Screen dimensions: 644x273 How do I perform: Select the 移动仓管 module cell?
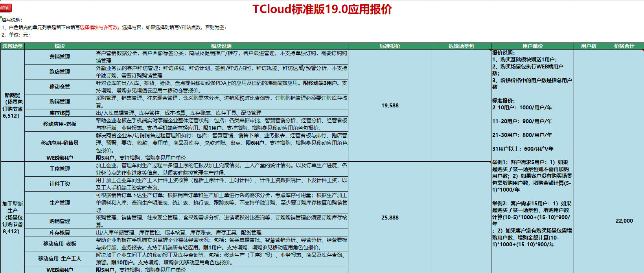tap(60, 87)
